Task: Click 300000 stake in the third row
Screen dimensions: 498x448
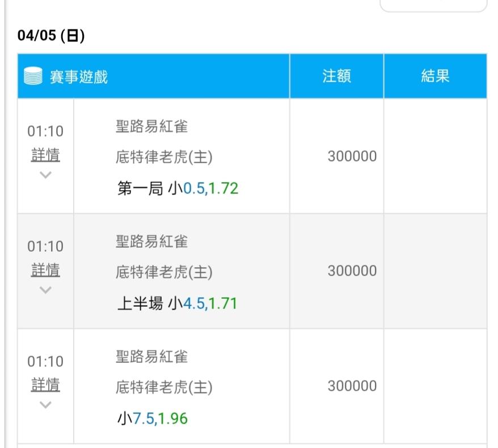Action: [x=352, y=386]
